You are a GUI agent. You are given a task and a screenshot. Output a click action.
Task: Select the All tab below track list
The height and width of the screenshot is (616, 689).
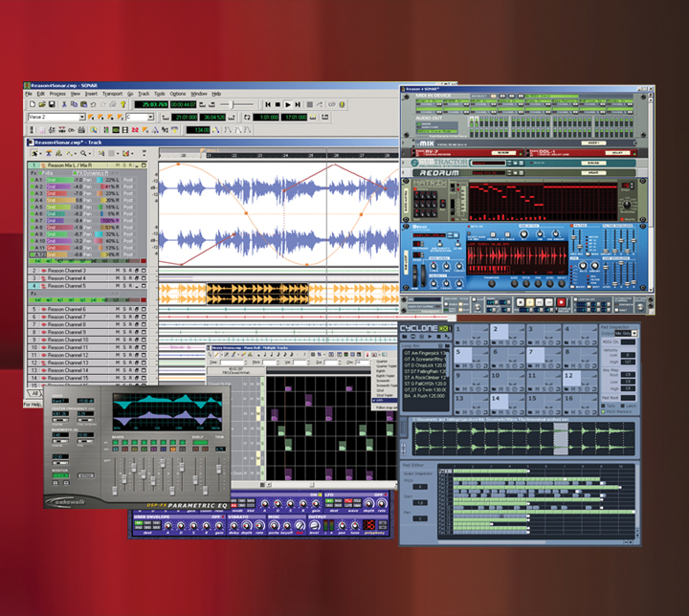pyautogui.click(x=34, y=393)
